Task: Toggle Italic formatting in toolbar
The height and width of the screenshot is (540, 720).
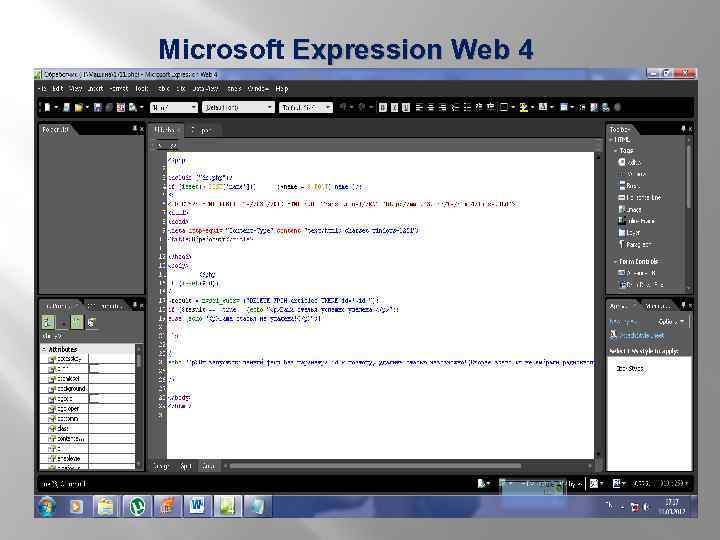Action: [x=394, y=107]
